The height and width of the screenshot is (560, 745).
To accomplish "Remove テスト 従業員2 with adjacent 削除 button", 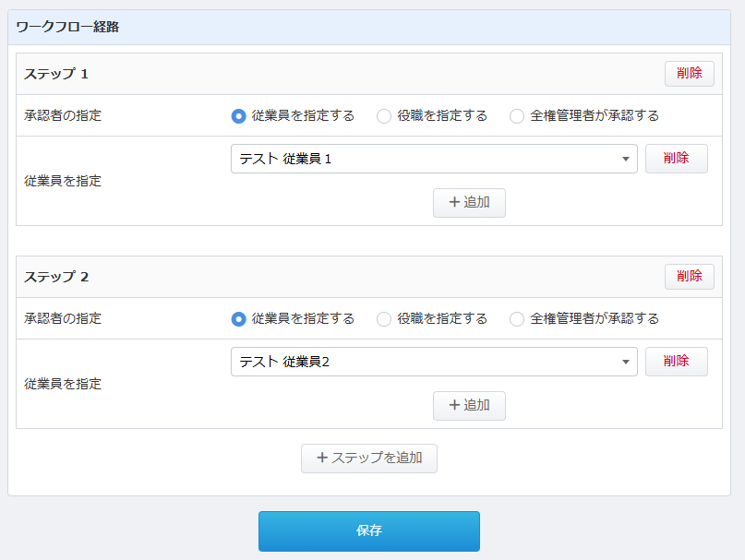I will point(676,362).
